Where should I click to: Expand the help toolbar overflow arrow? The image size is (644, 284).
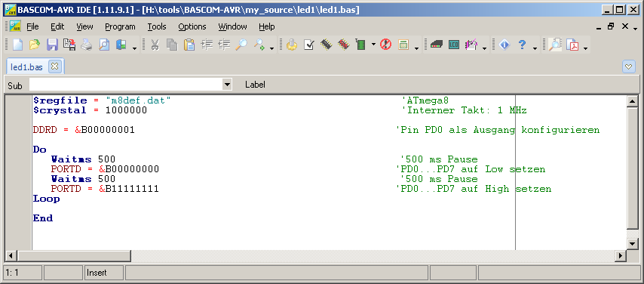click(535, 48)
